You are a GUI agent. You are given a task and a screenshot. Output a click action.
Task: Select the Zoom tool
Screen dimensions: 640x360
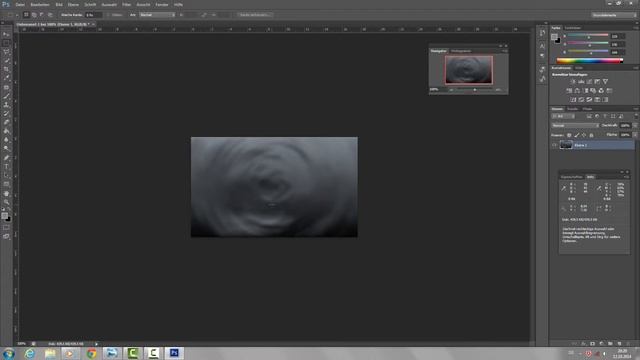click(6, 202)
